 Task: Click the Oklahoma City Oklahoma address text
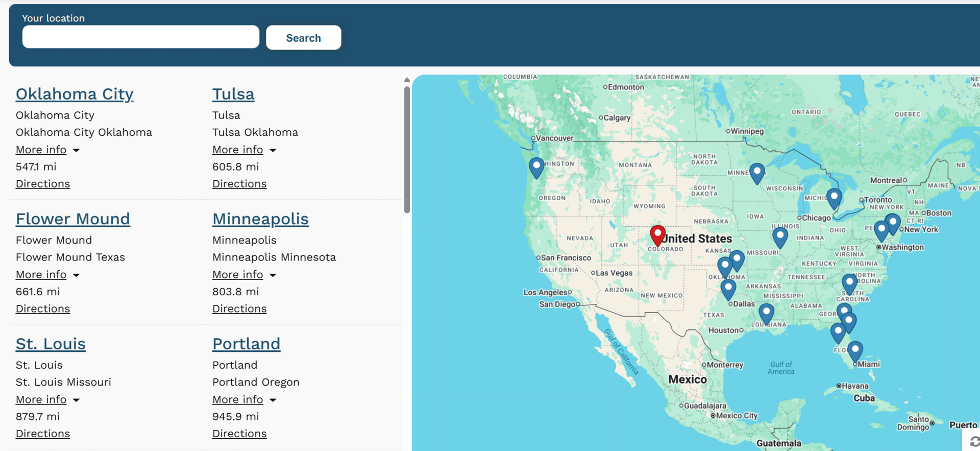point(84,132)
